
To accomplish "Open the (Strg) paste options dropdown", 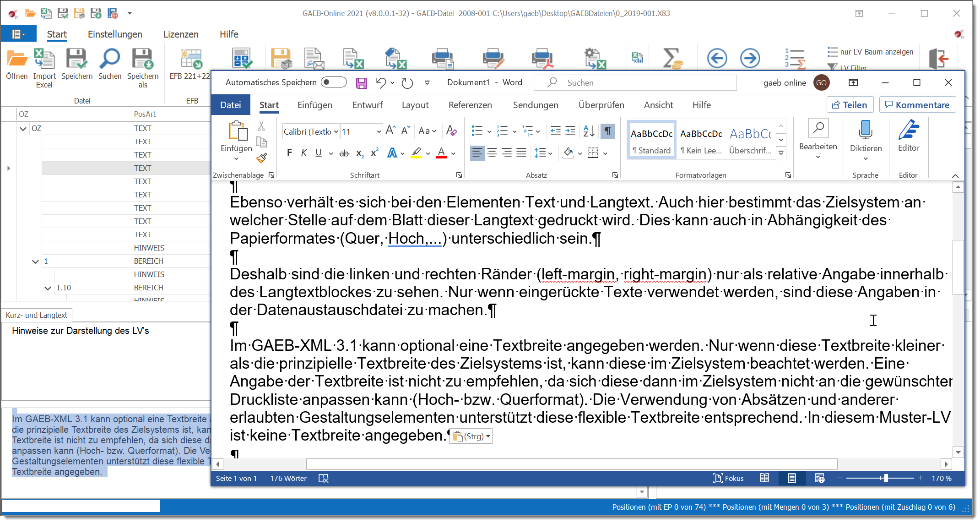I will (471, 436).
